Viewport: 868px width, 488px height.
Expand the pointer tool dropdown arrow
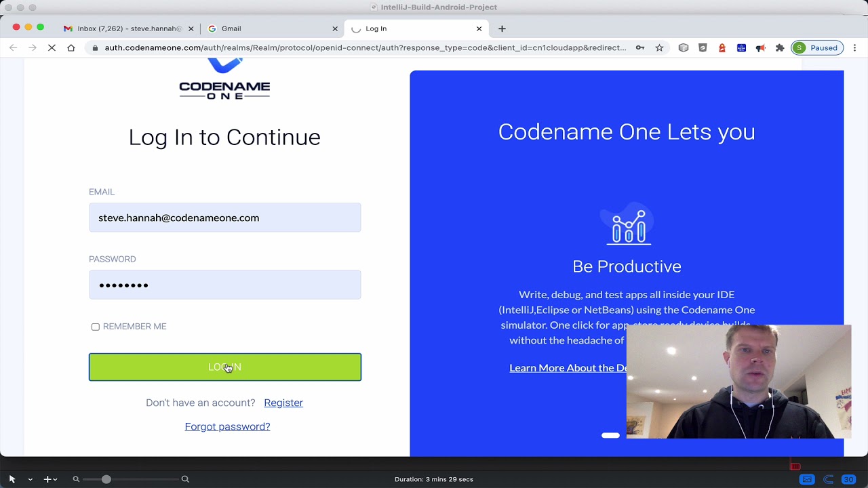point(30,479)
